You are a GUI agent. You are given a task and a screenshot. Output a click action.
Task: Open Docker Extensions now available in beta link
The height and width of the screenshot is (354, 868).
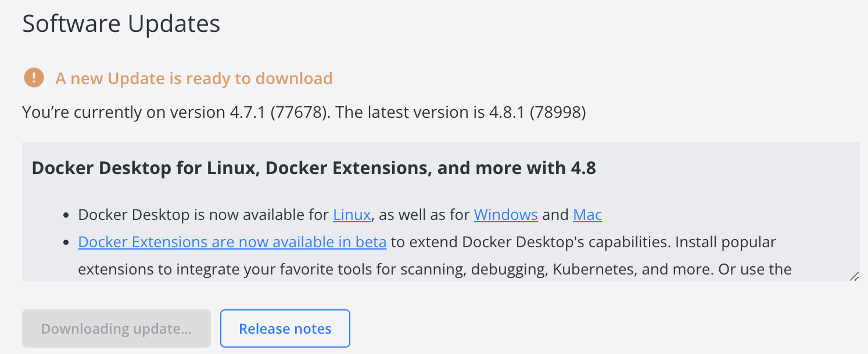232,241
